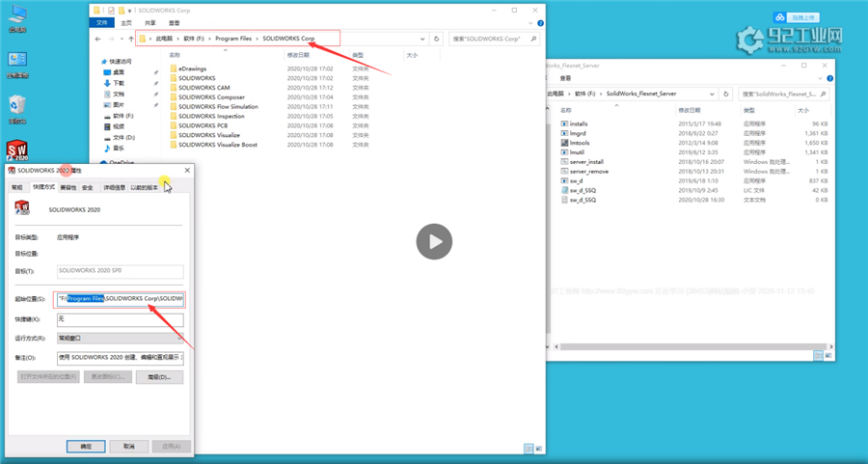Switch to 安全 tab in properties dialog
Screen dimensions: 868x464
[88, 188]
